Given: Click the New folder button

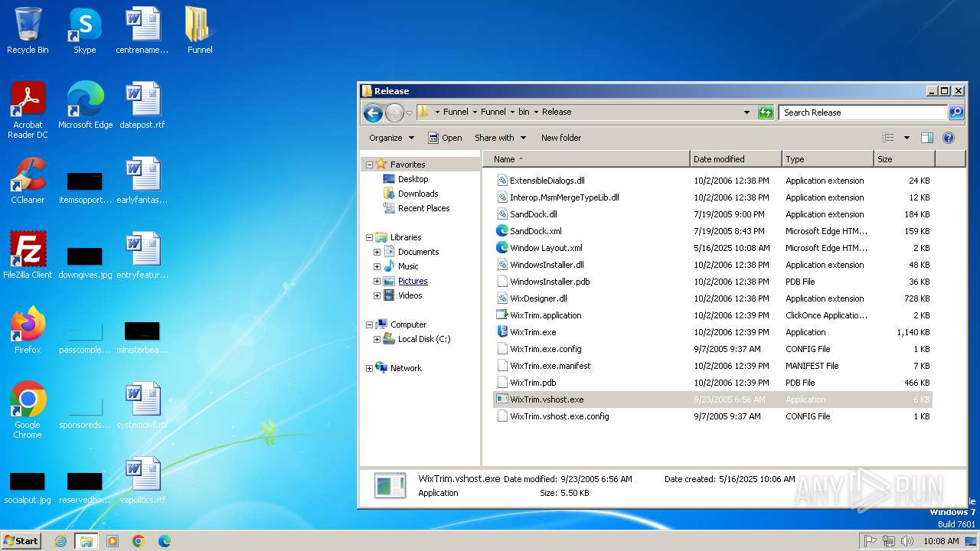Looking at the screenshot, I should pyautogui.click(x=561, y=138).
